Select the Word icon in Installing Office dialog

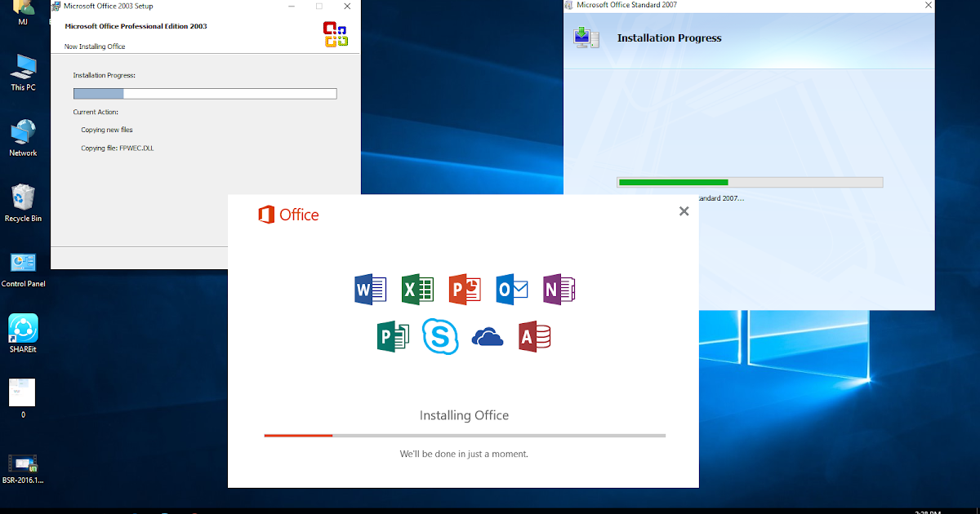(x=370, y=290)
